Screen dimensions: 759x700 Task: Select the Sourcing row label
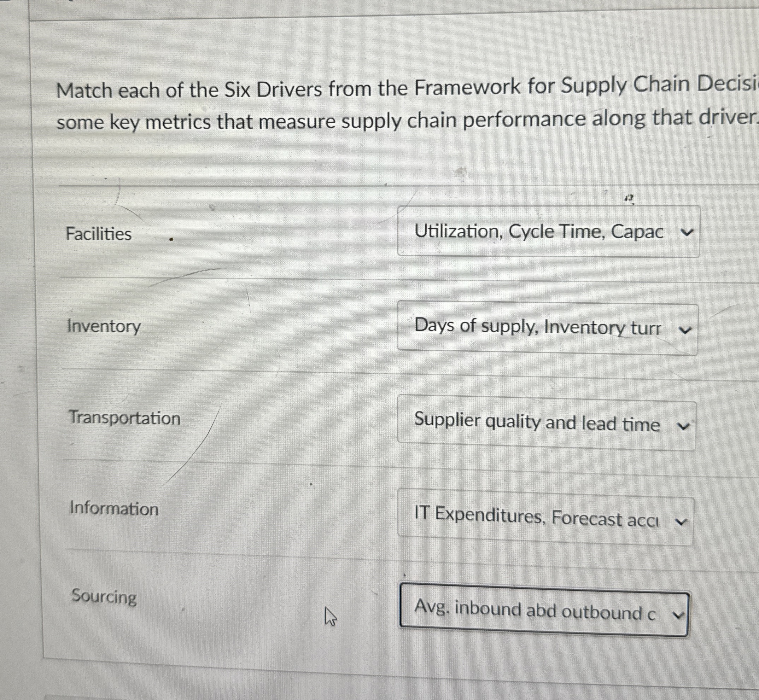coord(103,597)
